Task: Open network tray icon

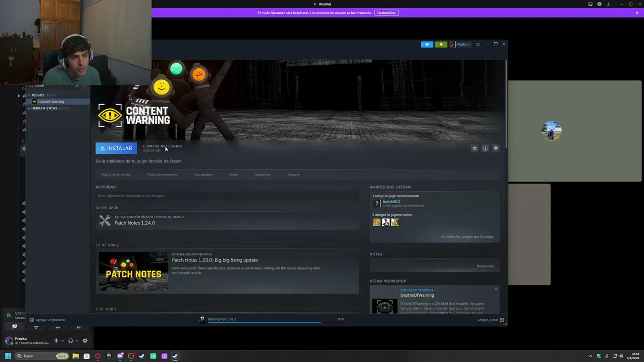Action: 614,356
